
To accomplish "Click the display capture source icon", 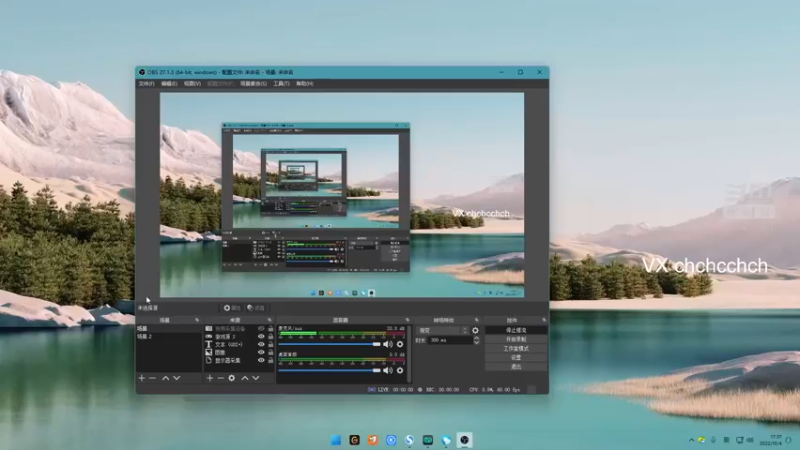I will point(209,360).
